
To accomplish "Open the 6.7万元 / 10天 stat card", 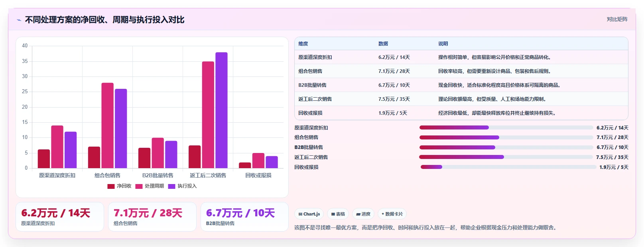I will 244,217.
